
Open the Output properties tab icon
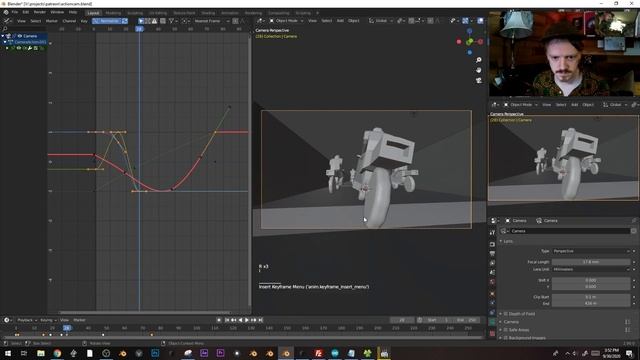point(492,253)
